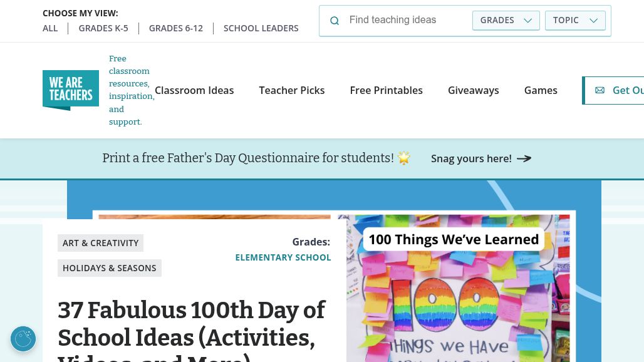Open the Classroom Ideas menu
This screenshot has width=644, height=362.
pyautogui.click(x=194, y=90)
